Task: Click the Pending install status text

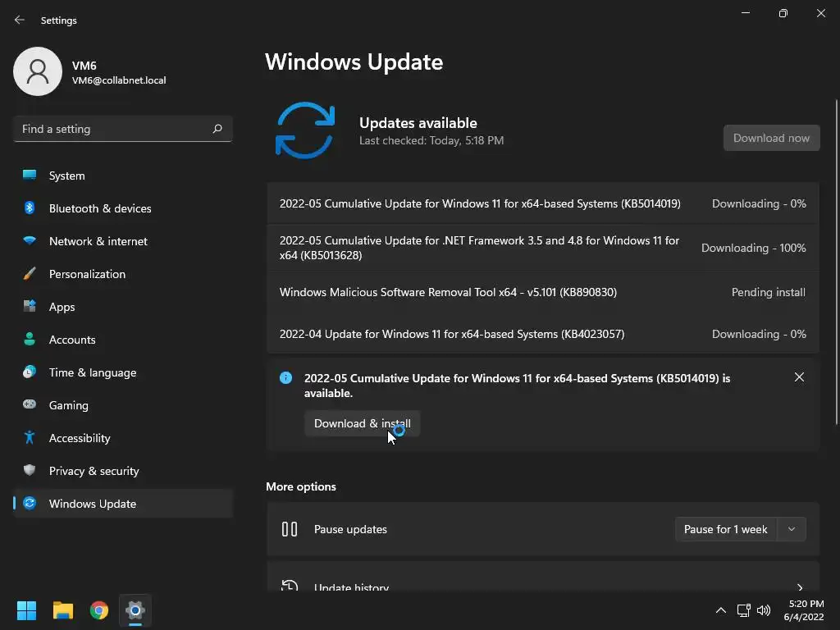Action: point(768,293)
